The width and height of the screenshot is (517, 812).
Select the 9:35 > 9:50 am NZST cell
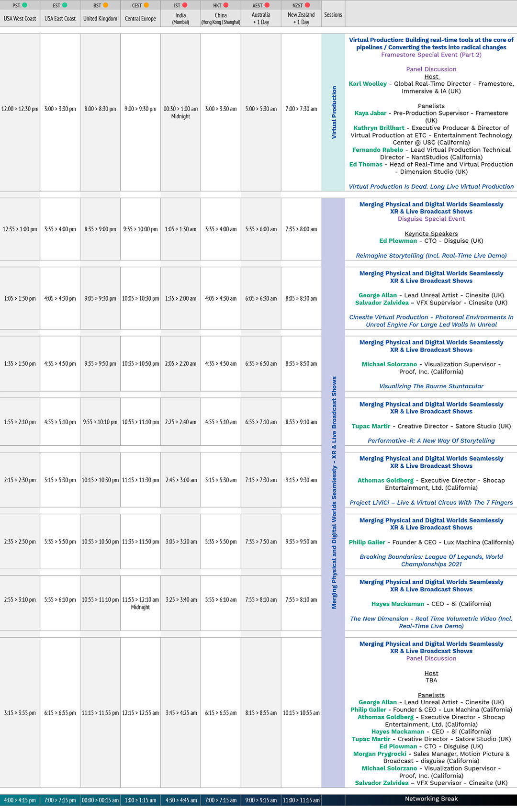pos(301,541)
